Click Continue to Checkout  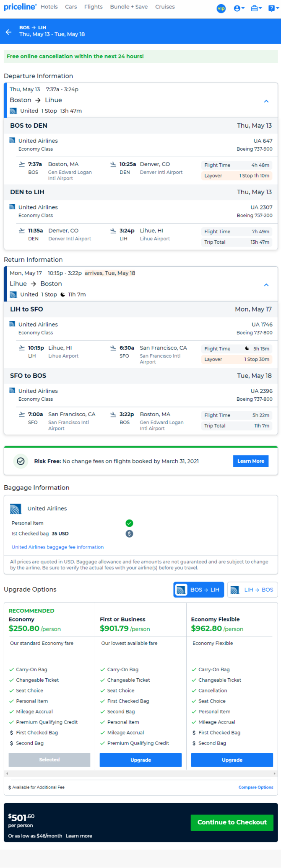click(232, 822)
